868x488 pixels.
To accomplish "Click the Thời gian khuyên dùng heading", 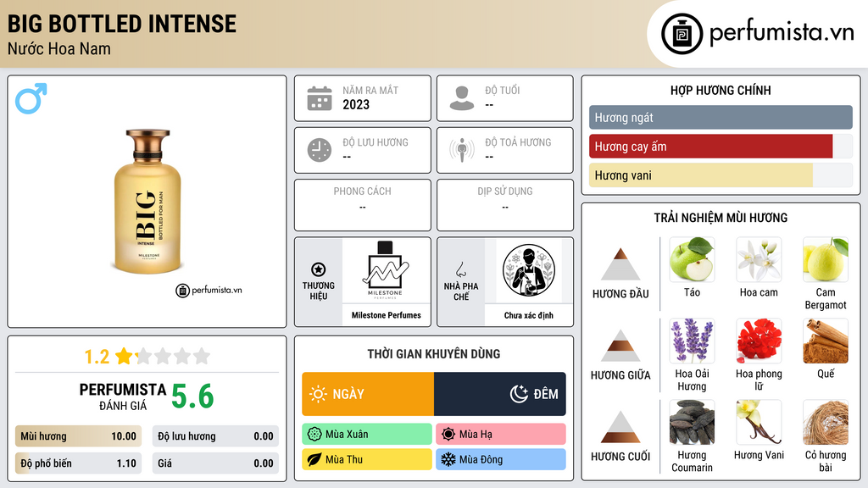I will coord(434,354).
